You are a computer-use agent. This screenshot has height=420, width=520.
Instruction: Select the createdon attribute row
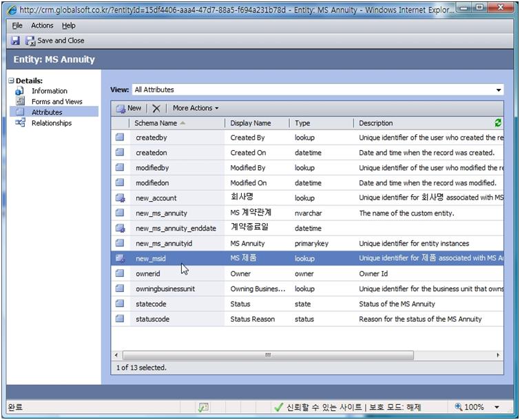pyautogui.click(x=307, y=152)
